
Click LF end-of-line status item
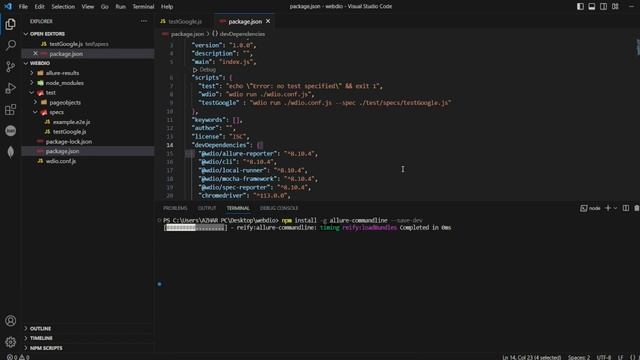pyautogui.click(x=620, y=357)
